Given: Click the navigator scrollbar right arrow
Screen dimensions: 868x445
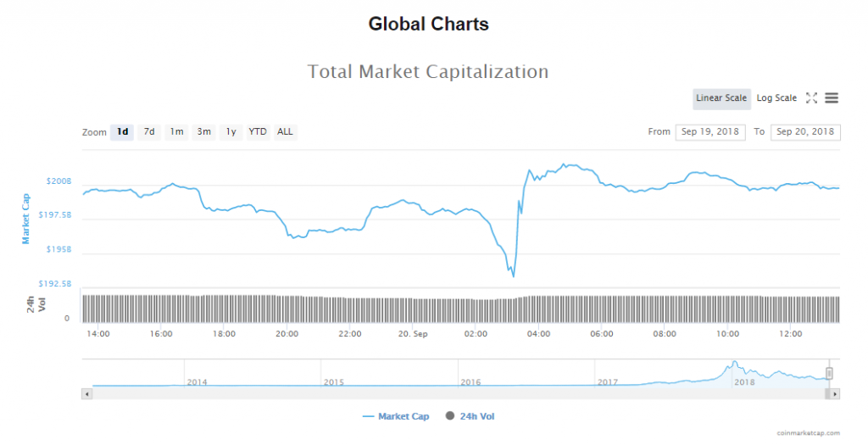Looking at the screenshot, I should click(x=835, y=393).
